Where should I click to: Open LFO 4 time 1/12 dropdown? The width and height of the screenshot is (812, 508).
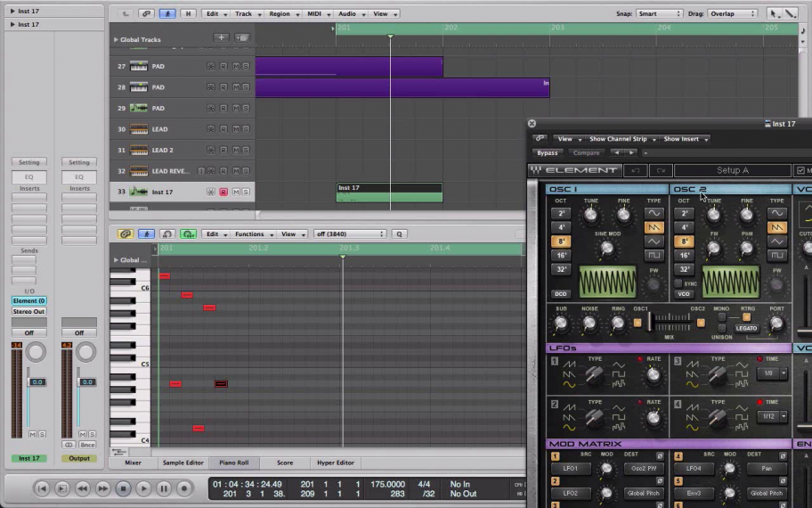[772, 416]
